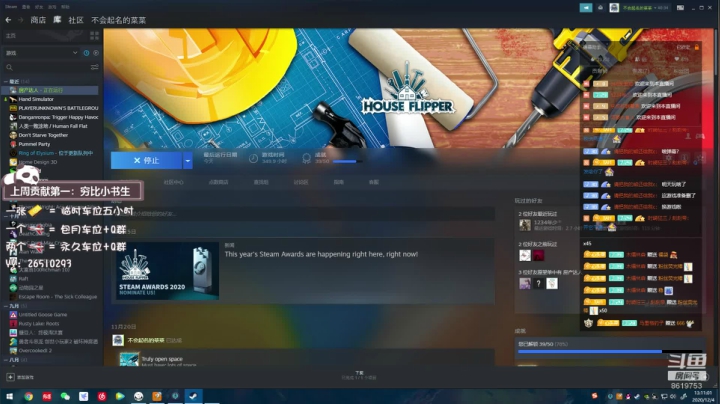Open the 库 library tab
This screenshot has width=720, height=404.
[x=57, y=20]
